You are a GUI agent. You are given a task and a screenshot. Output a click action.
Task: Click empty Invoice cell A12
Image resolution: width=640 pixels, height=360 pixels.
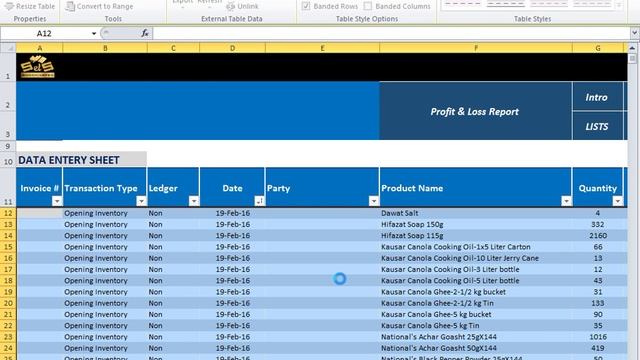coord(40,213)
